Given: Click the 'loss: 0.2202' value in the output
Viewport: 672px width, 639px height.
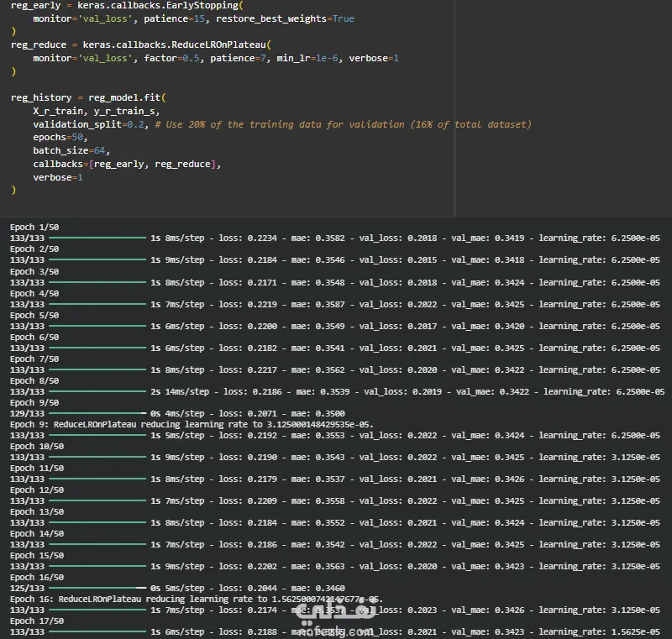Looking at the screenshot, I should 248,567.
